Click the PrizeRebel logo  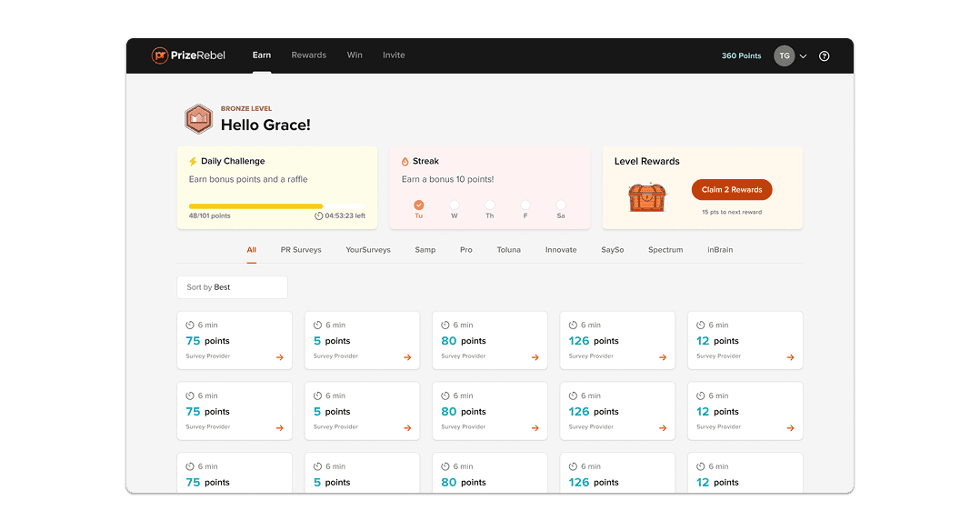[x=188, y=55]
